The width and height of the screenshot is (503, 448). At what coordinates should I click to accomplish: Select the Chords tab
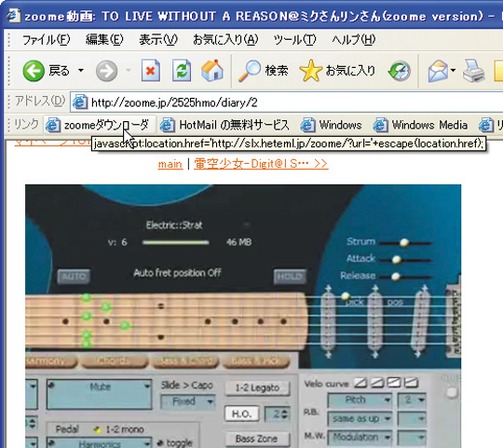click(114, 361)
